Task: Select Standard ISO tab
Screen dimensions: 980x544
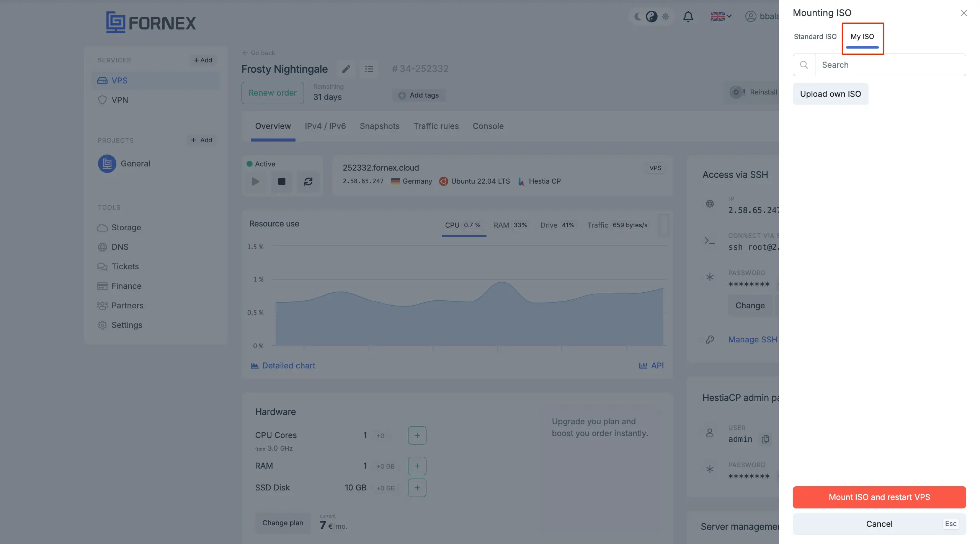Action: (815, 37)
